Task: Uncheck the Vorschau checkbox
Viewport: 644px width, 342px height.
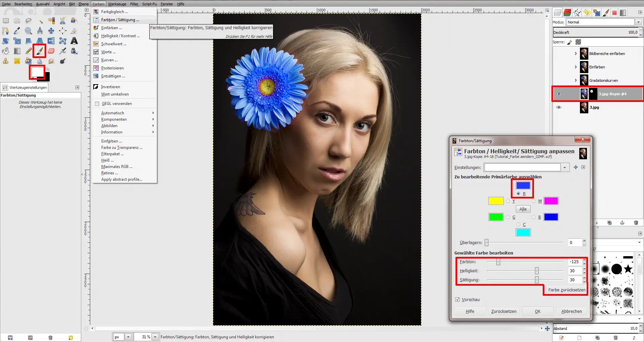Action: (x=458, y=299)
